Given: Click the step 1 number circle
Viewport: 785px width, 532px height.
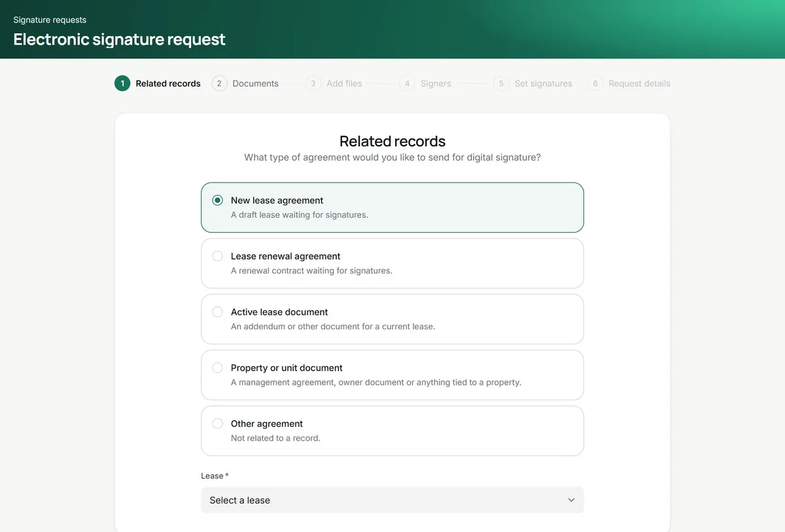Looking at the screenshot, I should point(122,84).
